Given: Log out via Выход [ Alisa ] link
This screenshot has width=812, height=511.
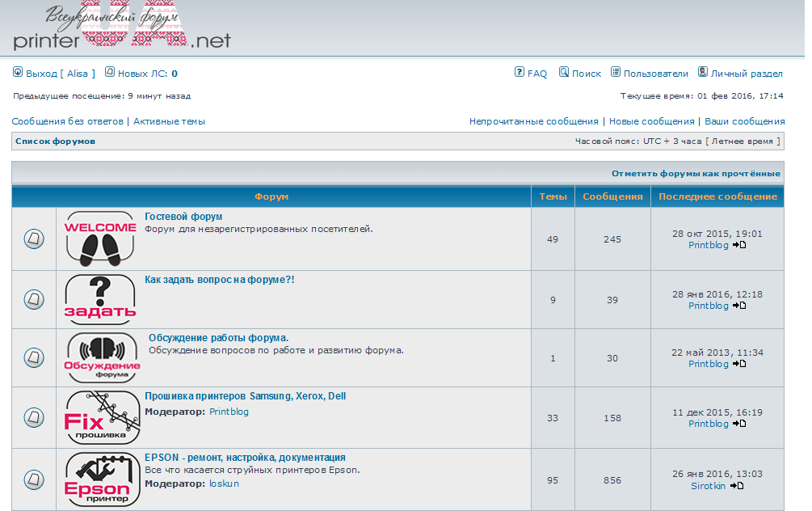Looking at the screenshot, I should (x=61, y=74).
